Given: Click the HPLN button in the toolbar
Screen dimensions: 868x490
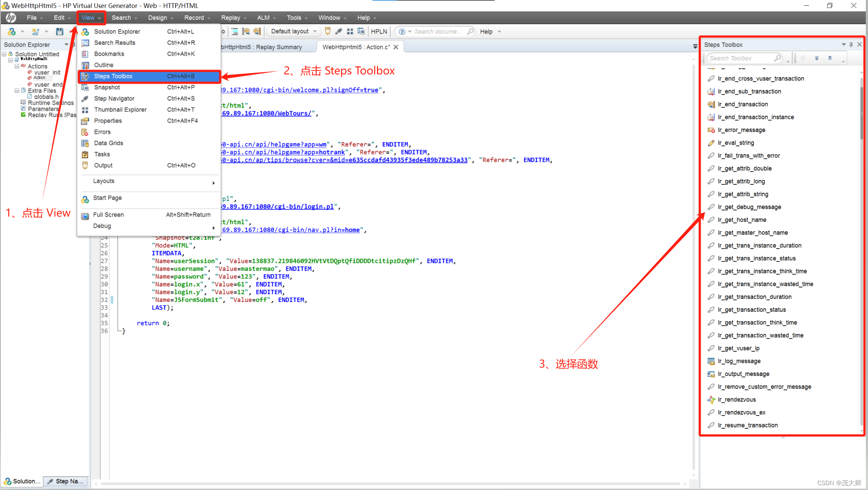Looking at the screenshot, I should coord(379,31).
